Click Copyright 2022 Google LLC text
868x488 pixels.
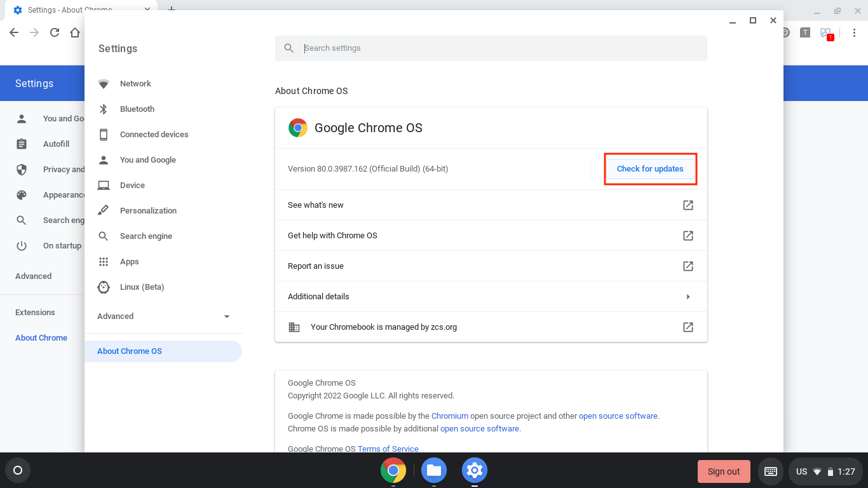click(371, 396)
